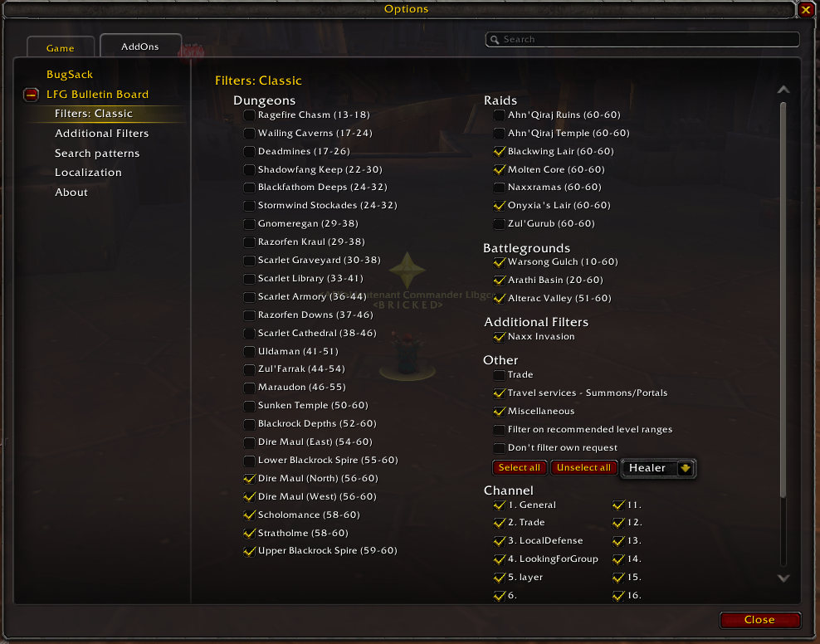Select the AddOns tab
Image resolution: width=820 pixels, height=644 pixels.
(x=140, y=46)
